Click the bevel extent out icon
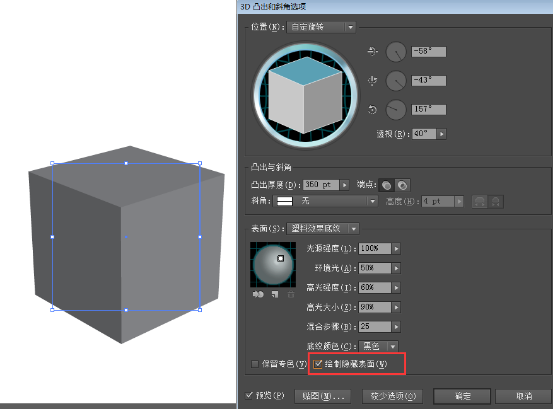The height and width of the screenshot is (410, 554). point(479,202)
